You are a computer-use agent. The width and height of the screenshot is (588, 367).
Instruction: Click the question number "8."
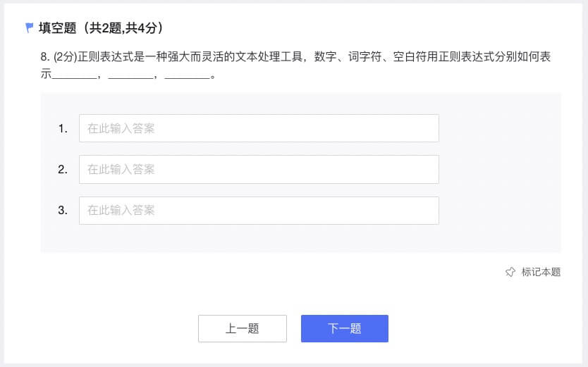click(45, 57)
